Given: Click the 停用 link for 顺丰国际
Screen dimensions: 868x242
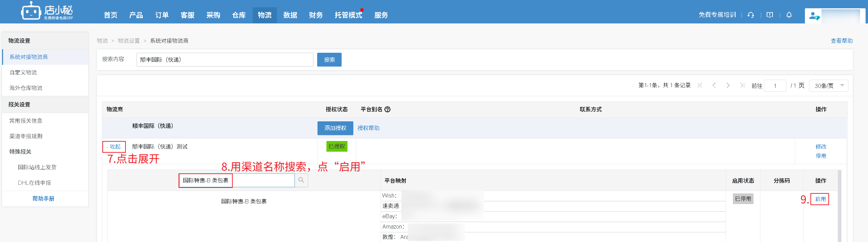Looking at the screenshot, I should pos(821,156).
